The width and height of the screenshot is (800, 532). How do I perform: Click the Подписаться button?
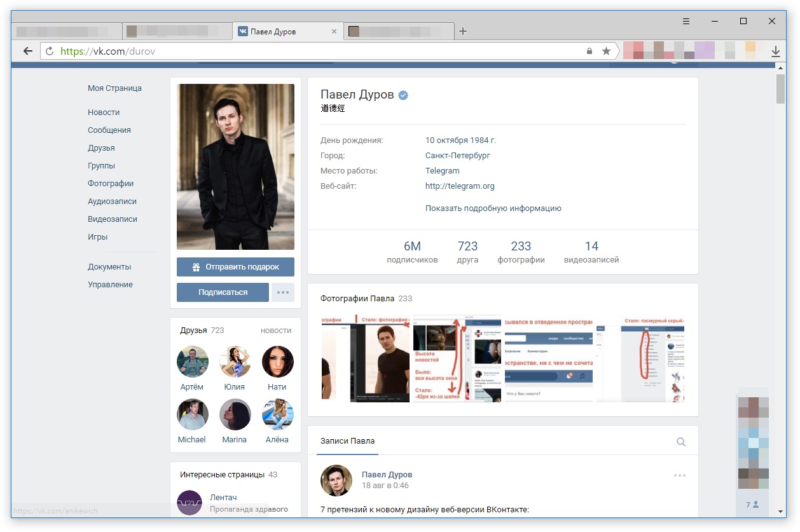[223, 292]
